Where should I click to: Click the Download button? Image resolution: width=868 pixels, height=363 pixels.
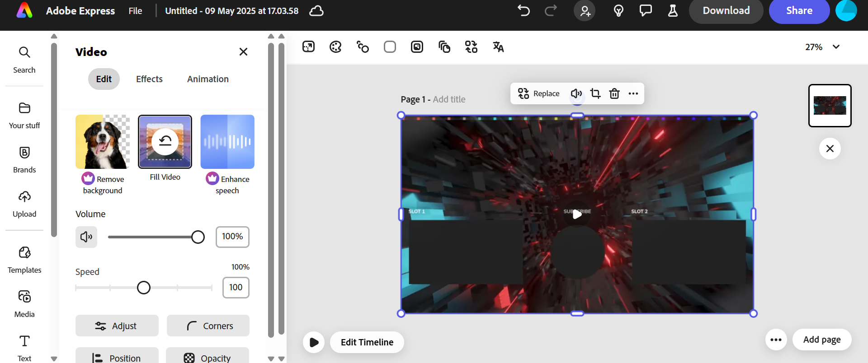point(726,11)
